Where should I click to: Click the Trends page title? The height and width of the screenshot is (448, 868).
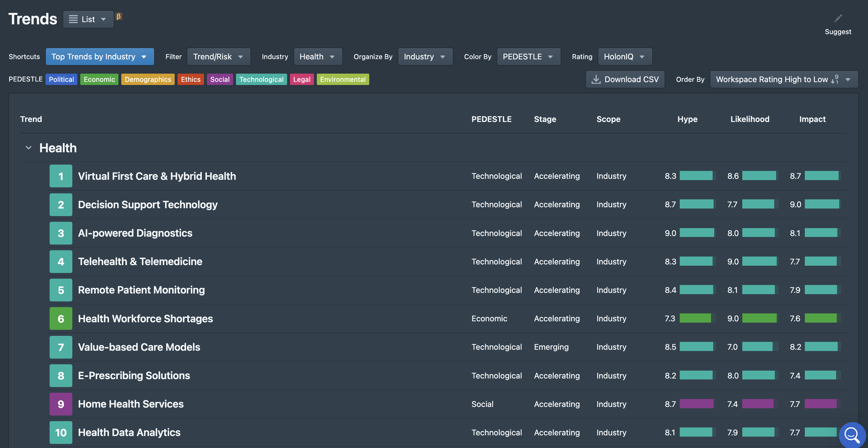(x=33, y=19)
